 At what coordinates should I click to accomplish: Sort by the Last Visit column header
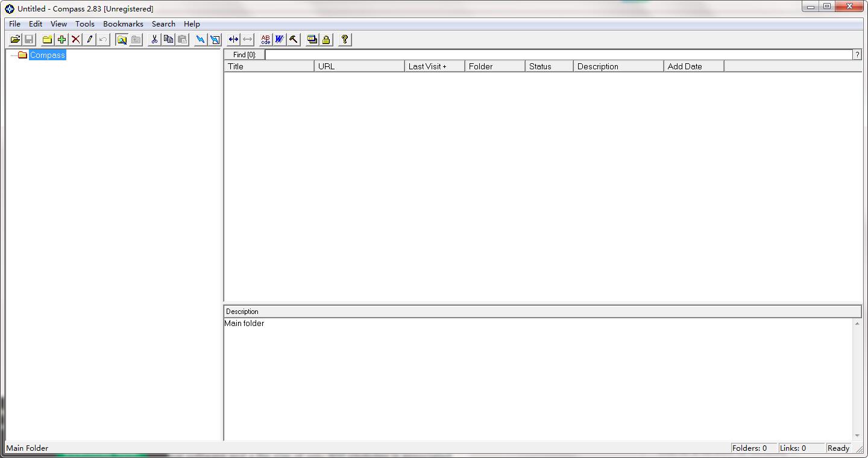(435, 66)
